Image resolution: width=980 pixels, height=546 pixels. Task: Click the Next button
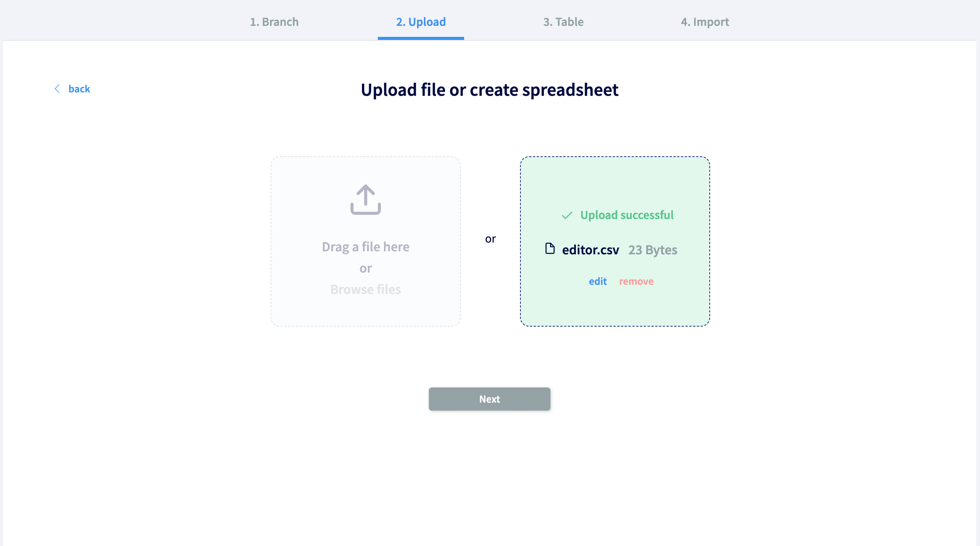tap(489, 399)
